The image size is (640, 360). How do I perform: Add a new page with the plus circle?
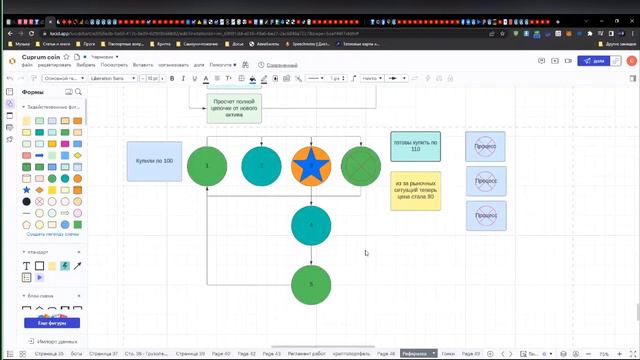pos(490,354)
